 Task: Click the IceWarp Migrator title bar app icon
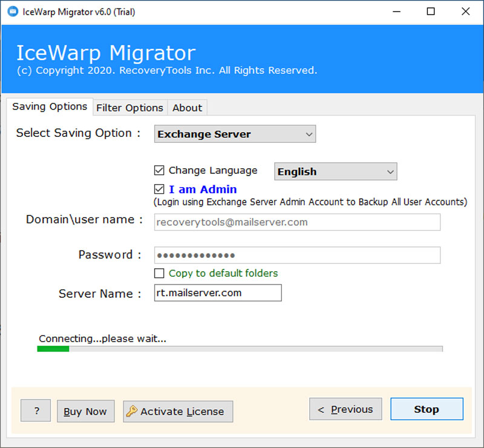point(13,12)
